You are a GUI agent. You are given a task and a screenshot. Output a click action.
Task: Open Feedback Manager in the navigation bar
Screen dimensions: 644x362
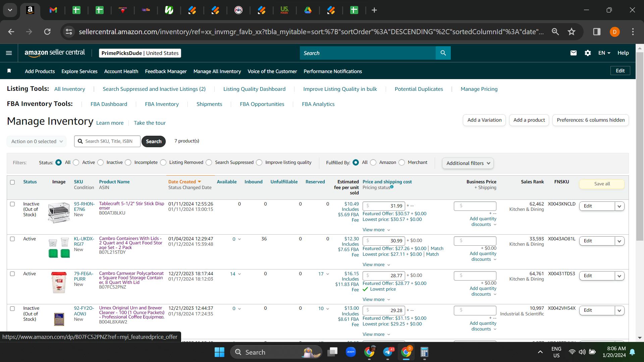coord(166,71)
